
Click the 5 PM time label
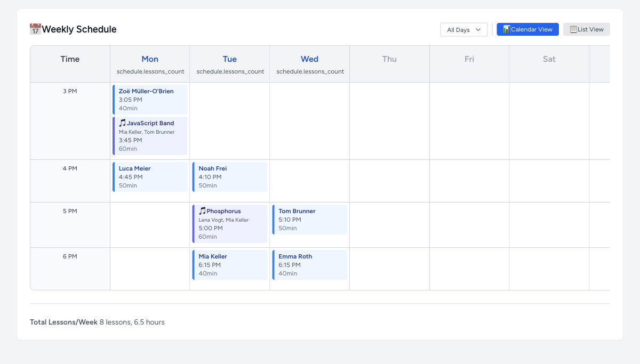[x=70, y=211]
